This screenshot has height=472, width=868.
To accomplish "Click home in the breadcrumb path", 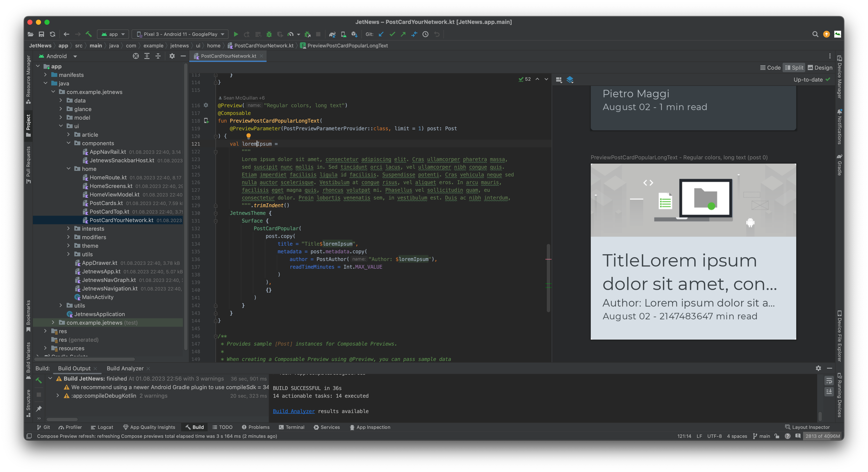I will click(x=214, y=45).
